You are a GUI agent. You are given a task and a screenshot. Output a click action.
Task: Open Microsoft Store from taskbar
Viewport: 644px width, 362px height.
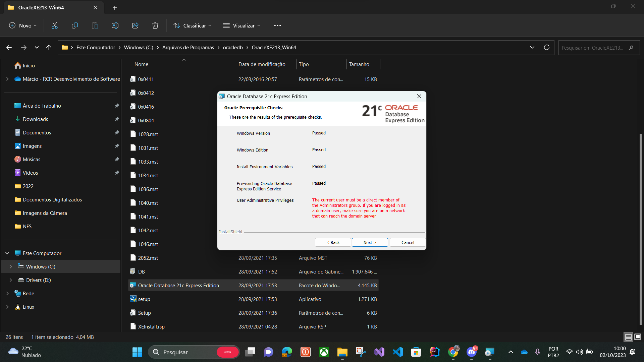coord(416,352)
